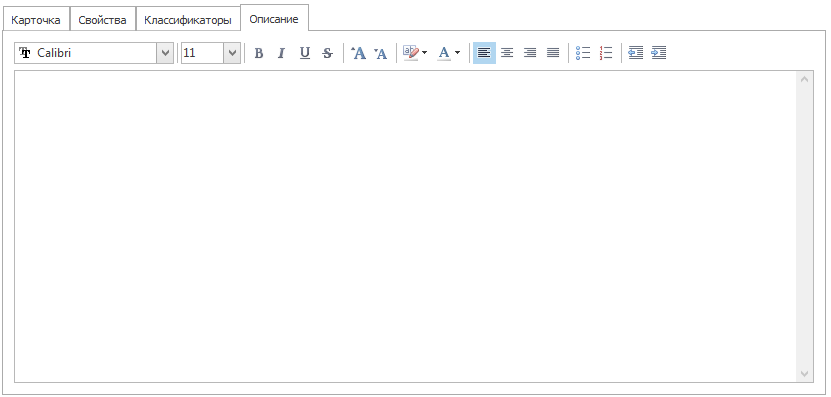The image size is (831, 397).
Task: Apply text highlight color
Action: click(411, 53)
